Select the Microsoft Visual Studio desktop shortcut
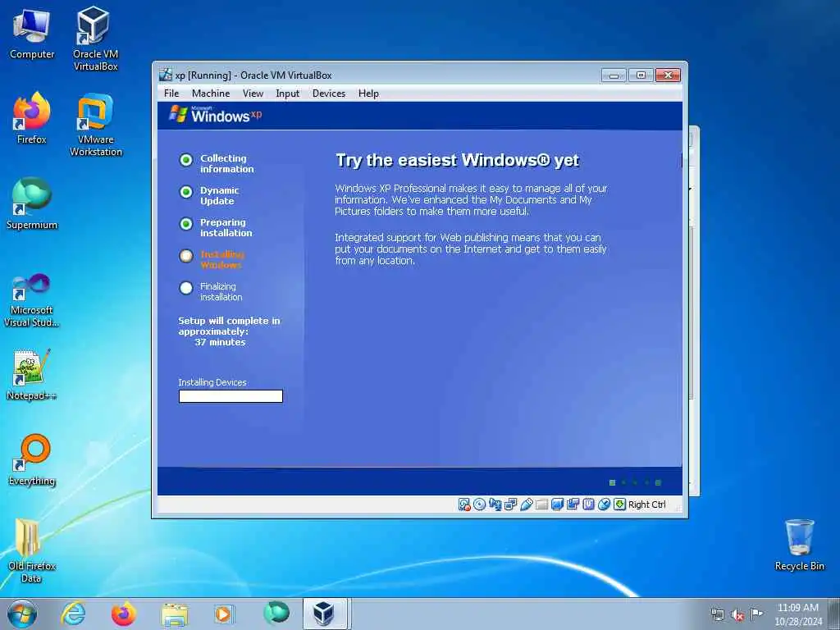Image resolution: width=840 pixels, height=630 pixels. [x=32, y=300]
